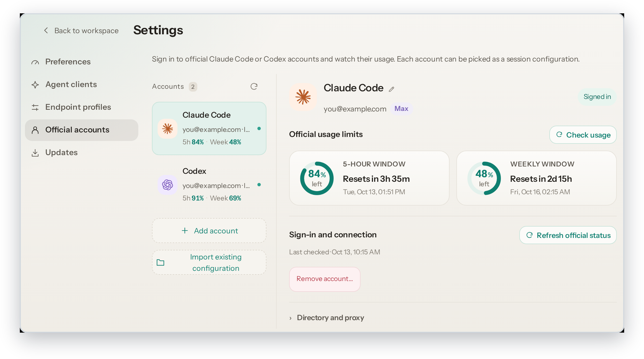Click the Preferences gauge icon
The height and width of the screenshot is (359, 644).
pos(35,62)
